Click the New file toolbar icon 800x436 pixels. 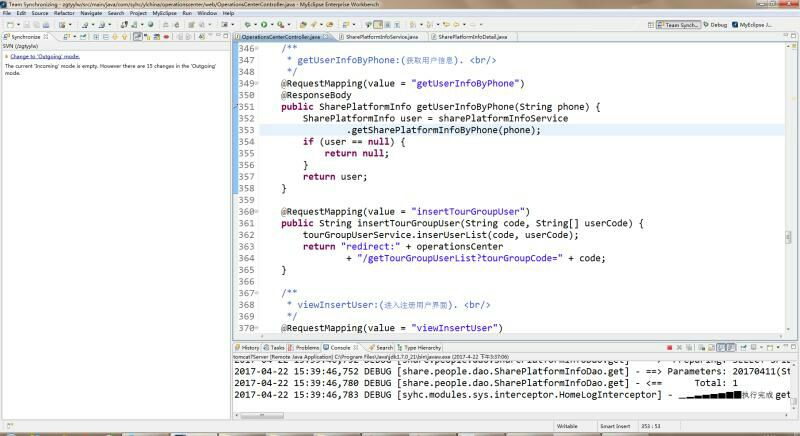9,24
